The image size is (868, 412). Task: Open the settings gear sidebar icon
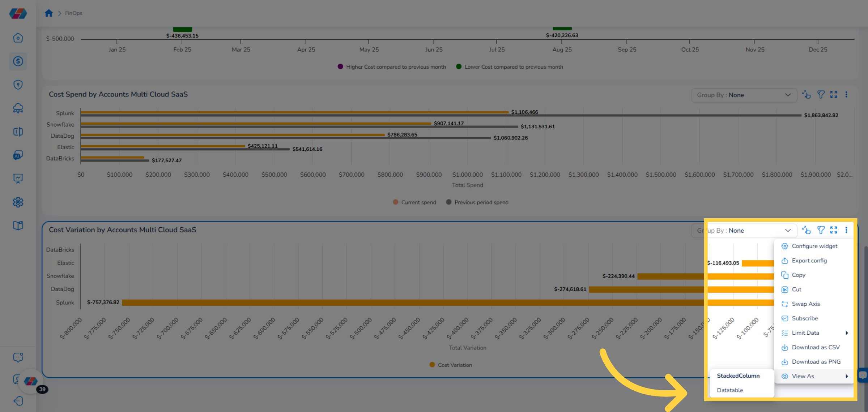click(18, 202)
